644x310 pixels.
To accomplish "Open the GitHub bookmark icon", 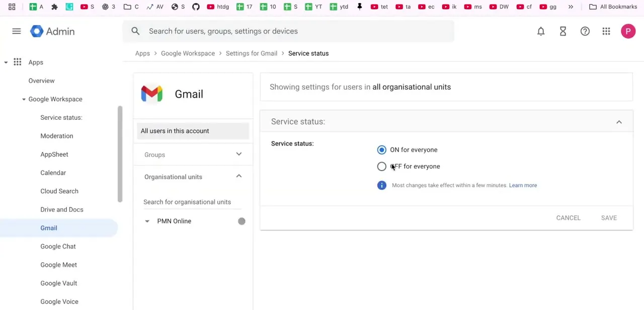I will click(196, 7).
